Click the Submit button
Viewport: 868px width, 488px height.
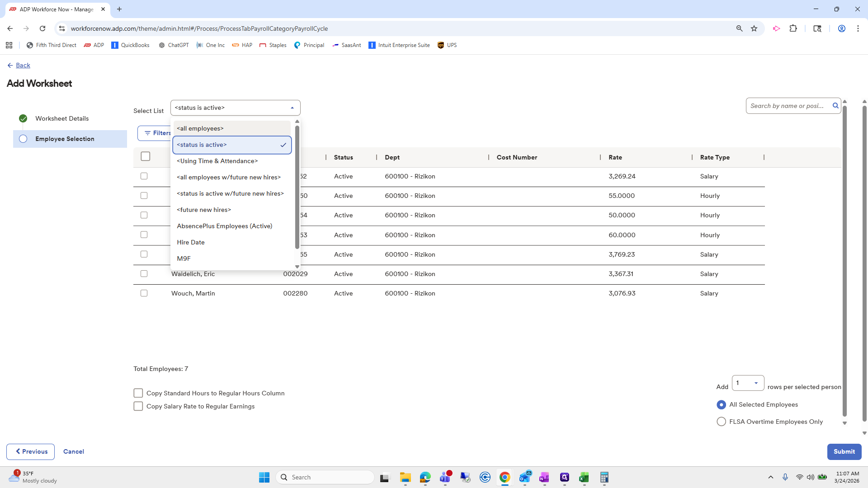click(844, 451)
